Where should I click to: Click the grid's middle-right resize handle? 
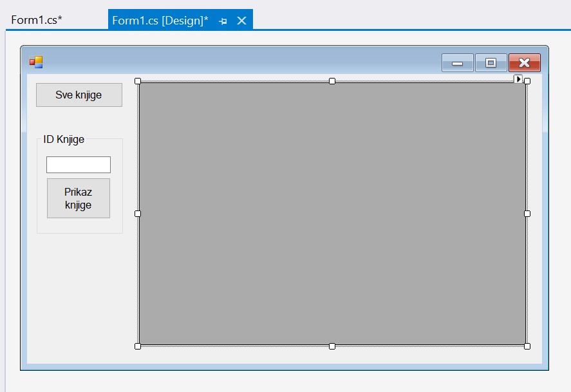tap(527, 214)
